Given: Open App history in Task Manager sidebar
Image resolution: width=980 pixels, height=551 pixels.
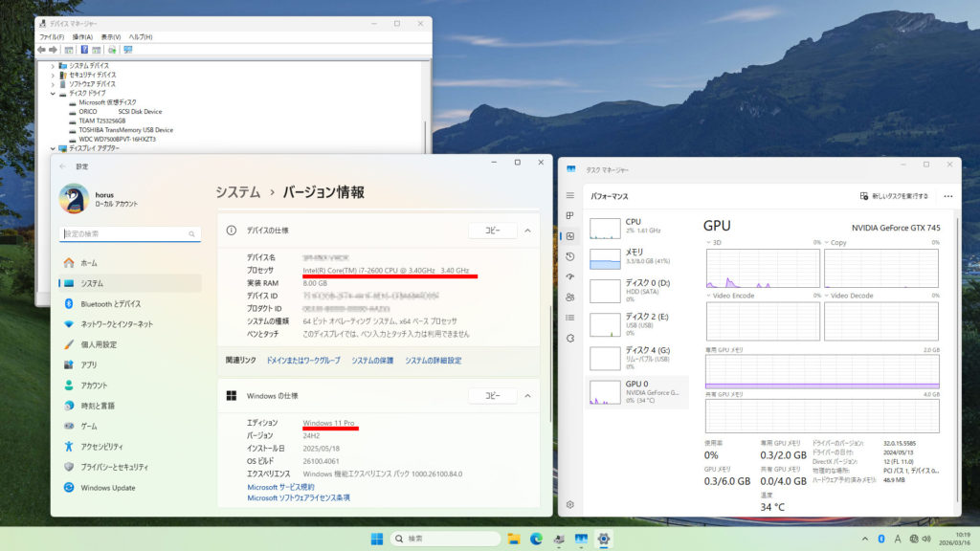Looking at the screenshot, I should tap(570, 256).
